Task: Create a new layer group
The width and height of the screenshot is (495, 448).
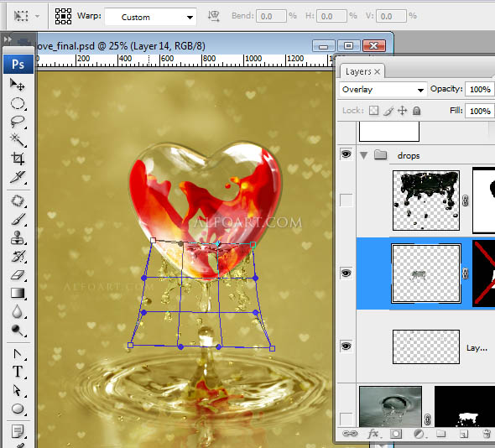Action: click(x=441, y=434)
